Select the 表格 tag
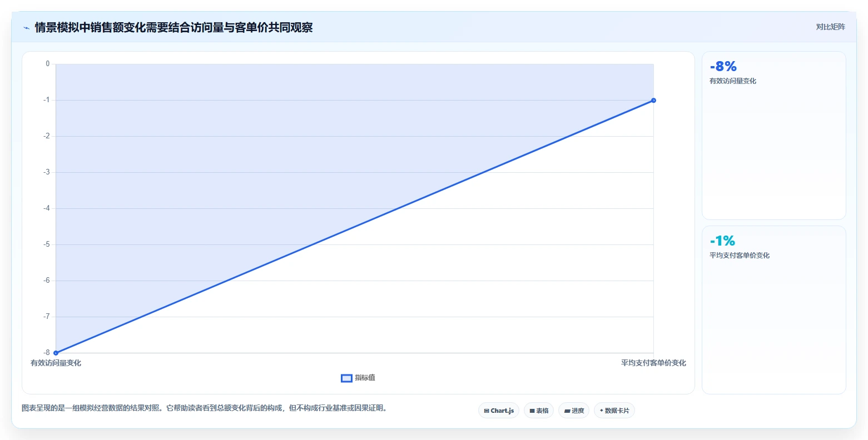This screenshot has height=440, width=868. pyautogui.click(x=539, y=411)
